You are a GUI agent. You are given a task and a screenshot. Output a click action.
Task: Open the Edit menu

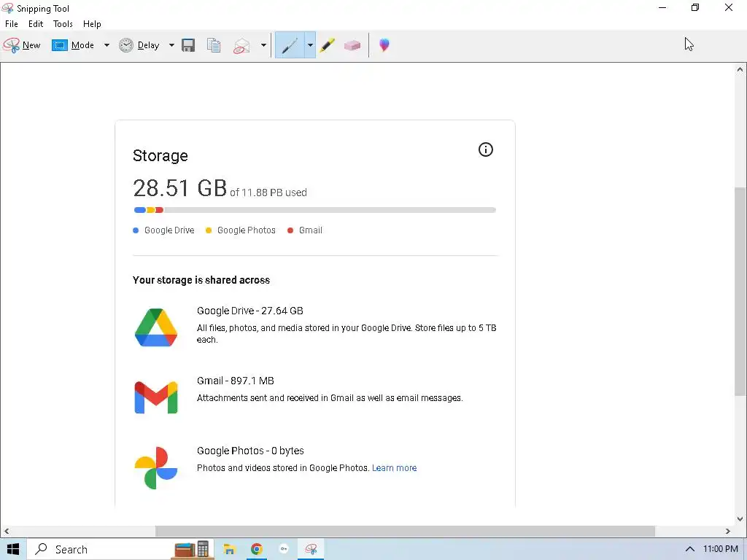pyautogui.click(x=36, y=24)
